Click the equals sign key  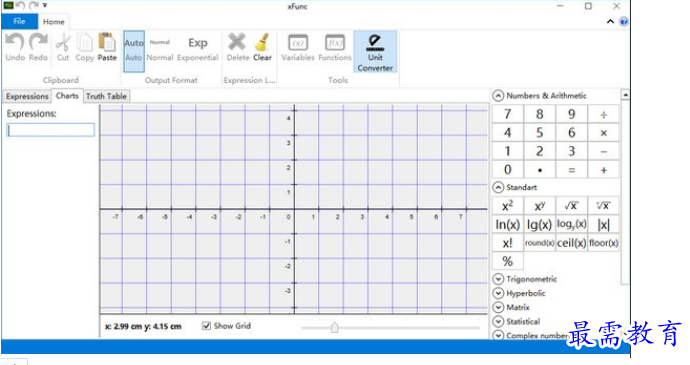pyautogui.click(x=572, y=170)
